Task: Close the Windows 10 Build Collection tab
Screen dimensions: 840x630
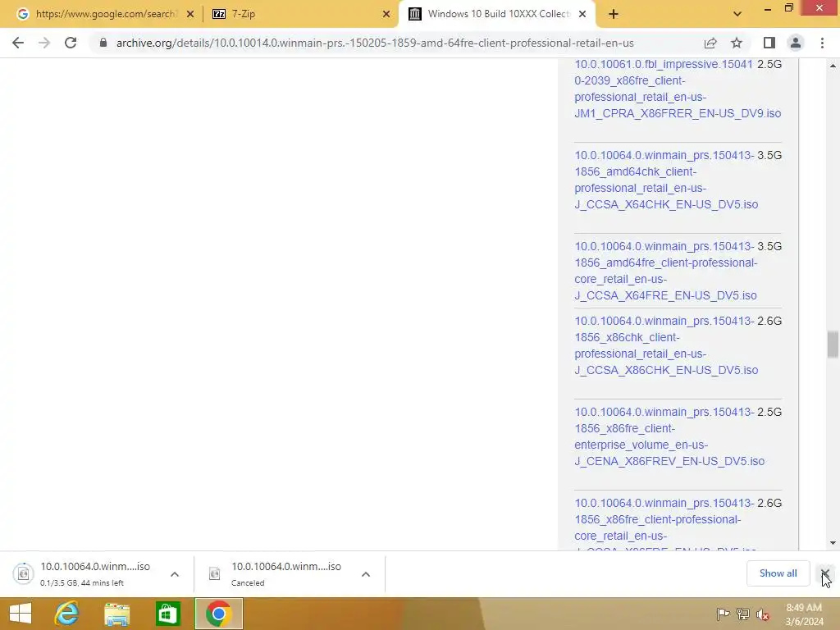Action: pos(582,15)
